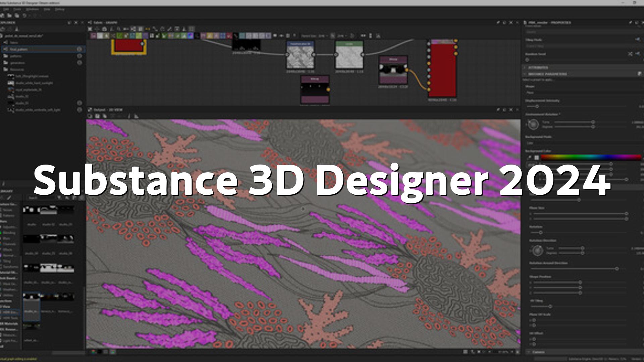Toggle the Parent Size ratio lock
The width and height of the screenshot is (644, 362).
point(332,36)
